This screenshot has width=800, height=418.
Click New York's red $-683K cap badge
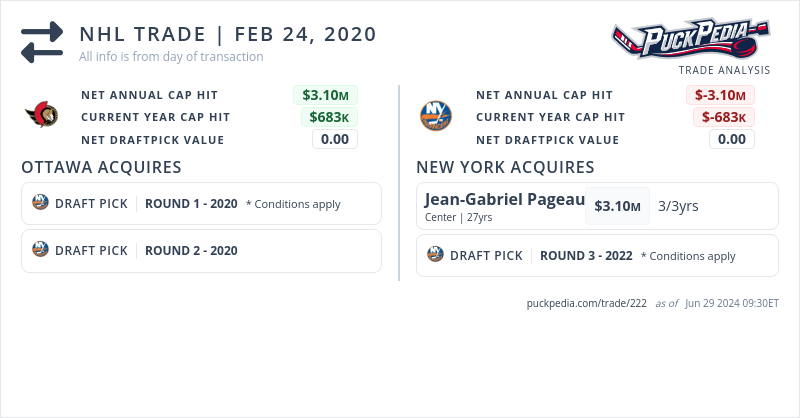724,117
